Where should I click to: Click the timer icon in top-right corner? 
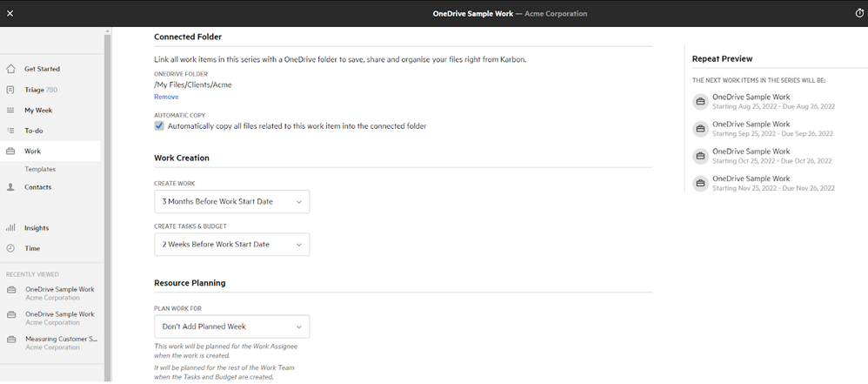point(859,13)
